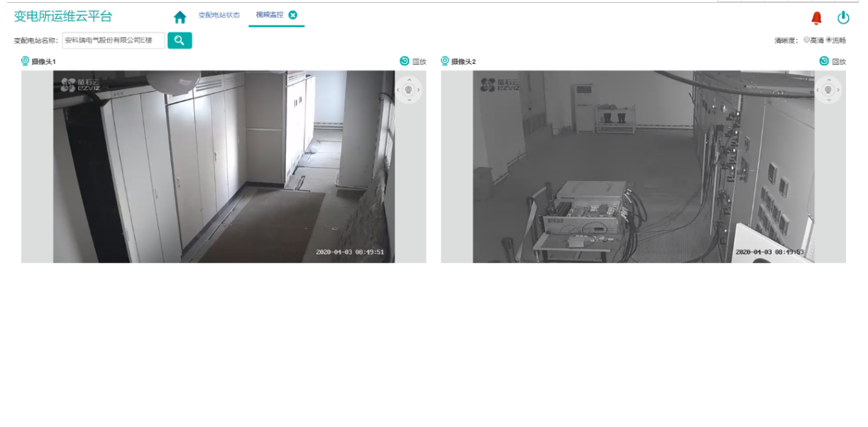Select the 流畅 clarity radio button
This screenshot has height=427, width=868.
(828, 40)
